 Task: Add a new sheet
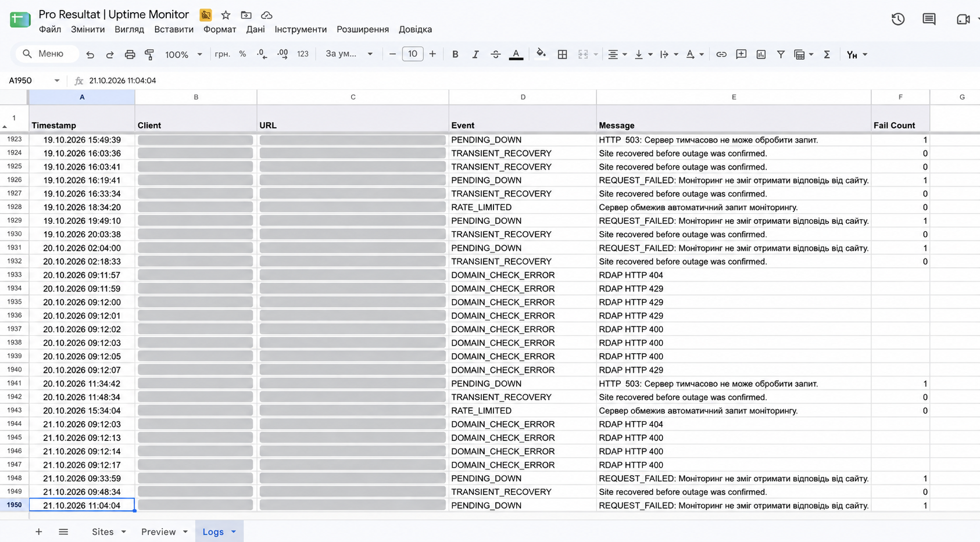point(38,532)
